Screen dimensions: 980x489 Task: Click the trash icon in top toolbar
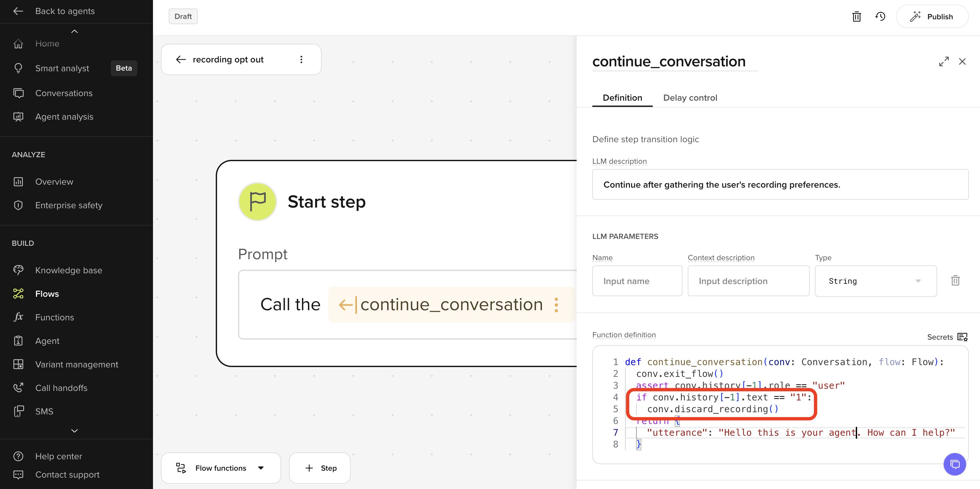(x=856, y=17)
